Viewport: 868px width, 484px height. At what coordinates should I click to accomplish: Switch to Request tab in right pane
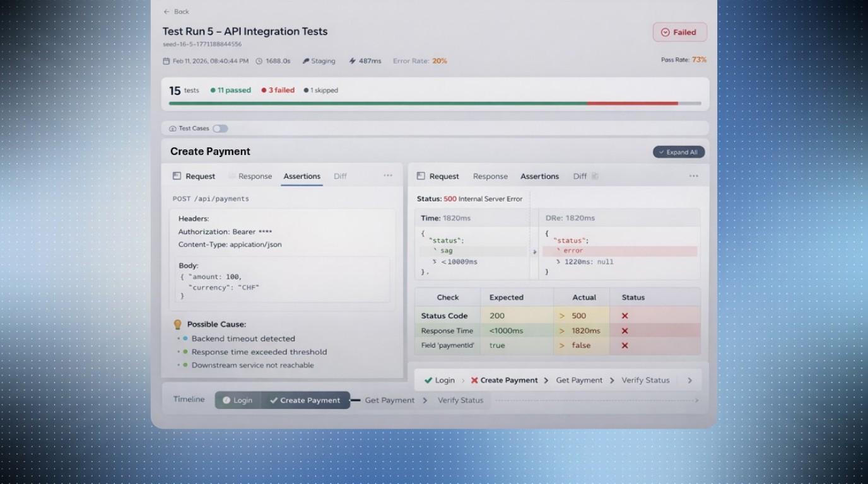pos(444,176)
